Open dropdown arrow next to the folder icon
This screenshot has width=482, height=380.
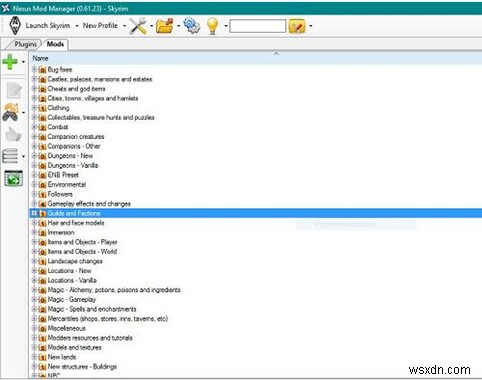[178, 26]
